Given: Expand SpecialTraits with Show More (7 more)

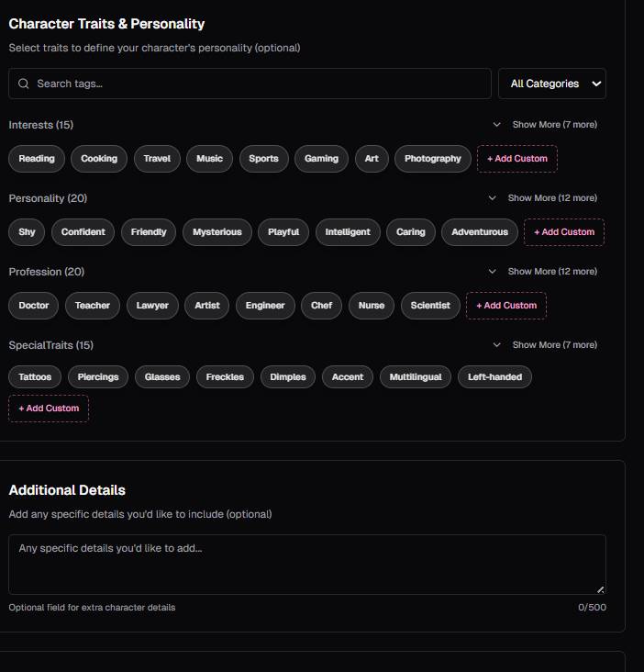Looking at the screenshot, I should click(x=545, y=345).
